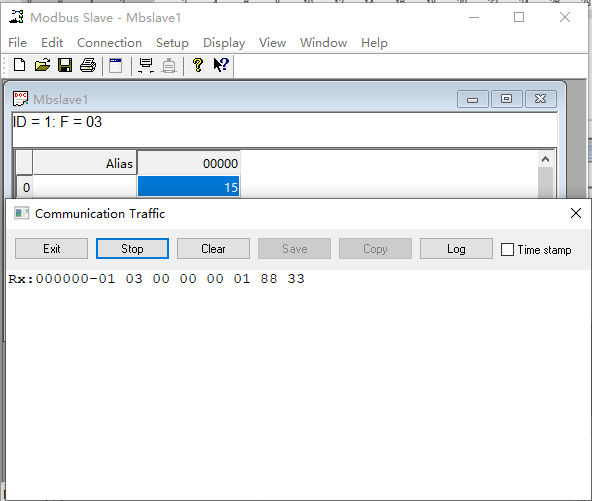Click the Log button
This screenshot has height=501, width=592.
pos(456,248)
